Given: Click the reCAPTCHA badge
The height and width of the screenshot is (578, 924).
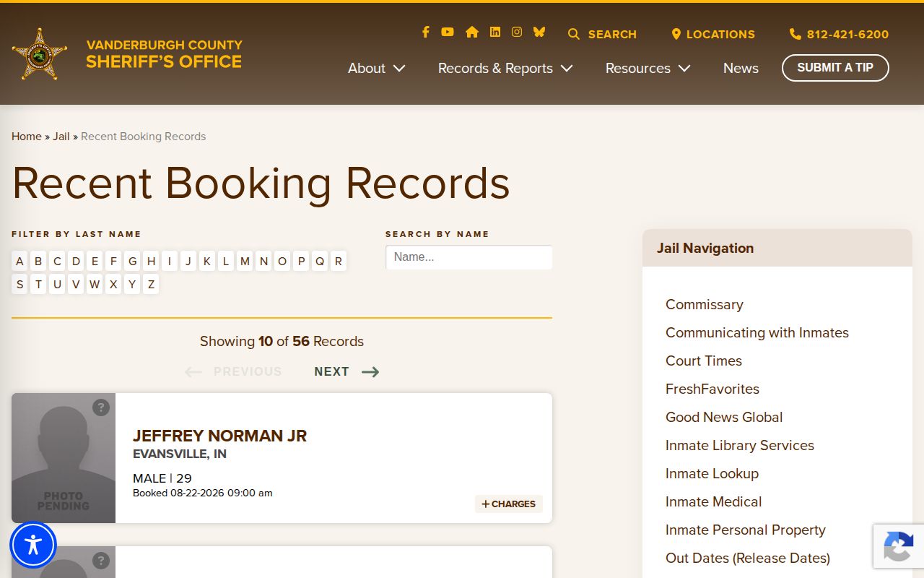Looking at the screenshot, I should [x=899, y=545].
